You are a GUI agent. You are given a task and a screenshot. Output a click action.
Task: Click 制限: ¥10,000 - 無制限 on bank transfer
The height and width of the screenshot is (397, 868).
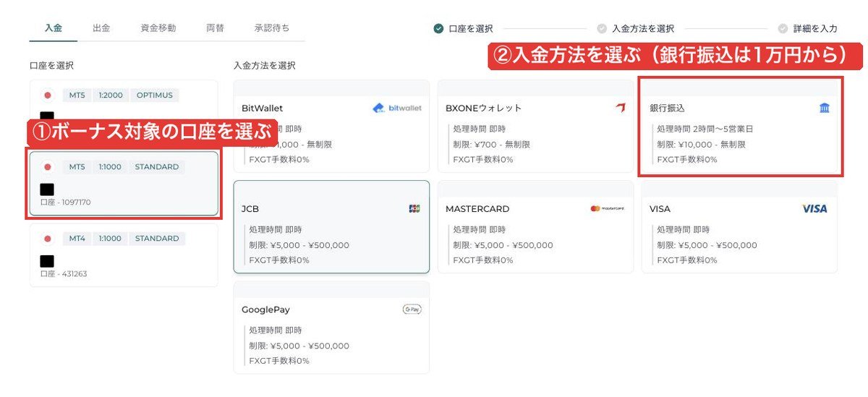point(702,144)
